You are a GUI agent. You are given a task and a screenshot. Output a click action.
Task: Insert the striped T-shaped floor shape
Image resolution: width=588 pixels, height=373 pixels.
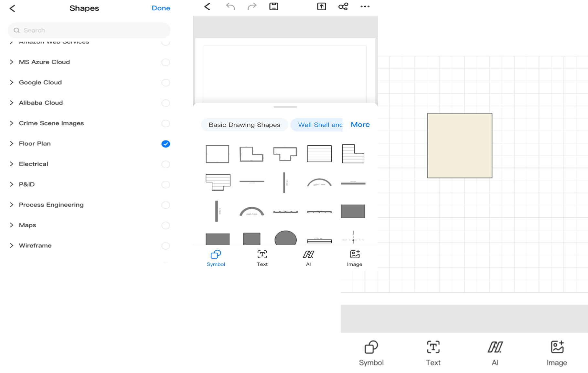click(218, 182)
